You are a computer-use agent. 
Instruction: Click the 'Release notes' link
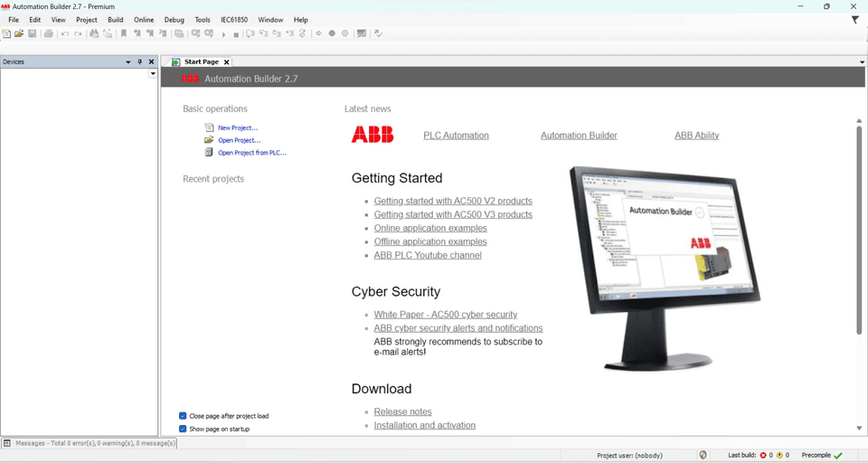[402, 411]
